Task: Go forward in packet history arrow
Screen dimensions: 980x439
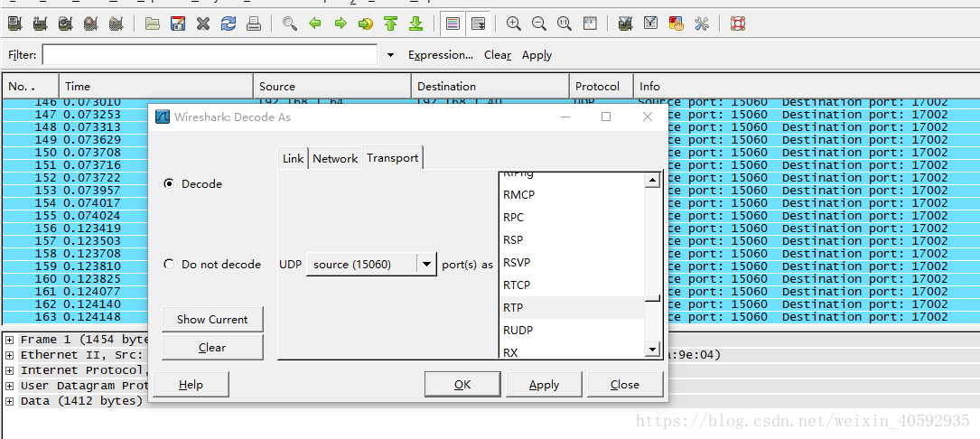Action: 340,23
